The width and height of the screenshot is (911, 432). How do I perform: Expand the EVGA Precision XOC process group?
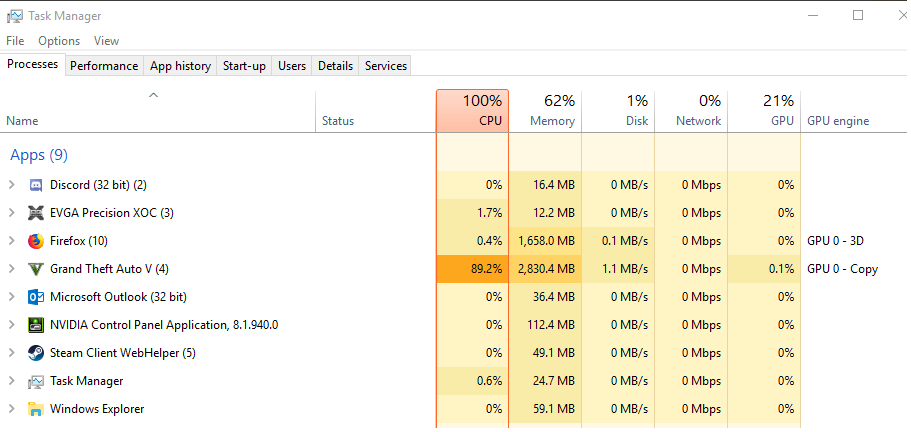[11, 213]
